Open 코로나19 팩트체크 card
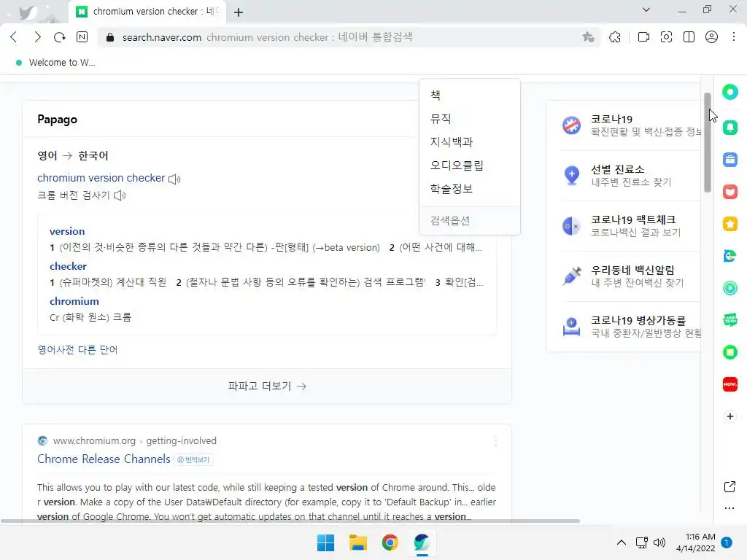The image size is (747, 560). click(x=631, y=226)
